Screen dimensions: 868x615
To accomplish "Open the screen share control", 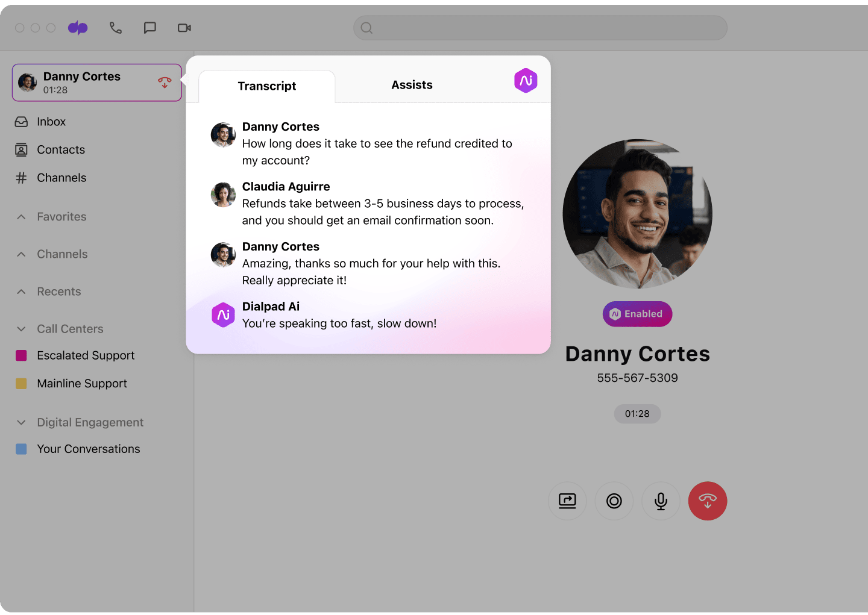I will click(x=567, y=501).
